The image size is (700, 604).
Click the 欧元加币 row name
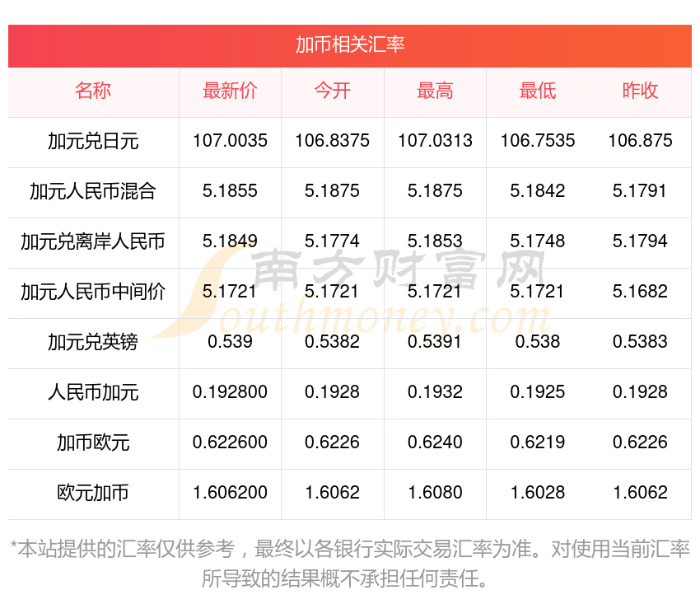pyautogui.click(x=93, y=493)
